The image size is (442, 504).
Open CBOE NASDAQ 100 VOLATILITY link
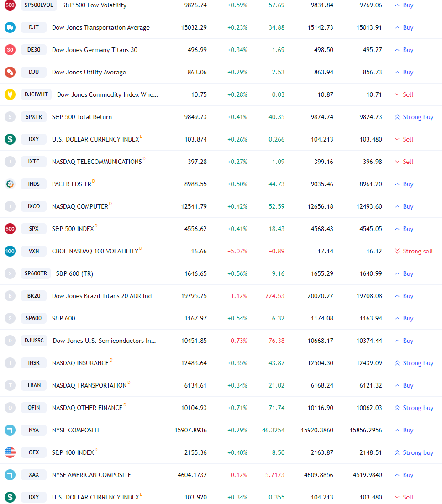tap(95, 251)
